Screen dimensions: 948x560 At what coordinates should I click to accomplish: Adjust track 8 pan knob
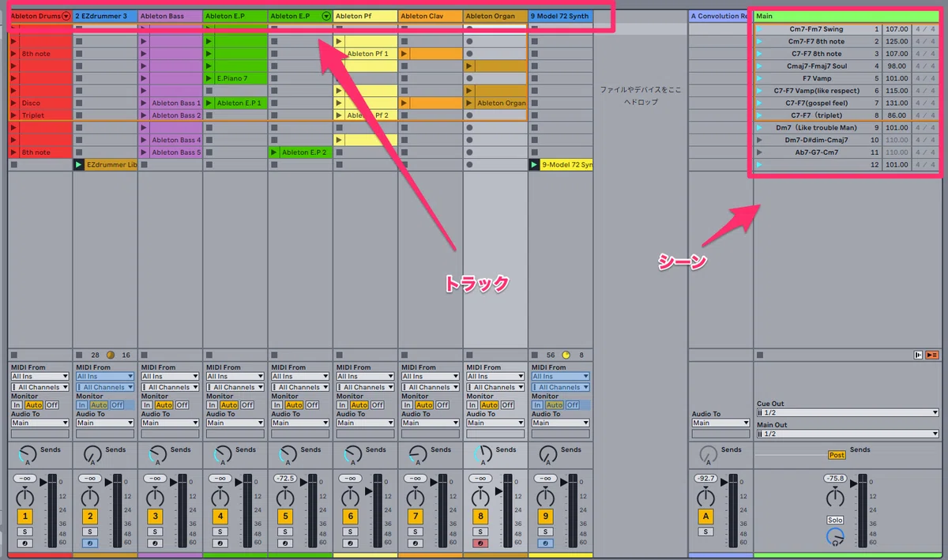(481, 496)
